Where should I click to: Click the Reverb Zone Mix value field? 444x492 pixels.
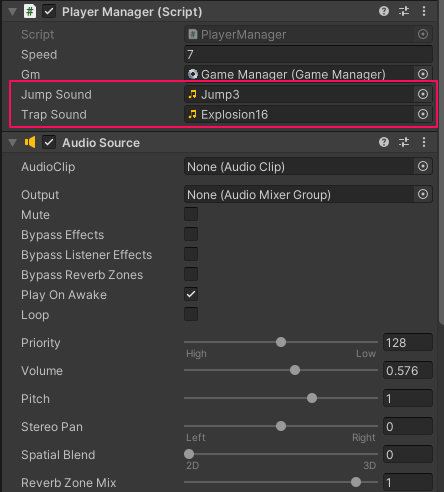pos(408,482)
